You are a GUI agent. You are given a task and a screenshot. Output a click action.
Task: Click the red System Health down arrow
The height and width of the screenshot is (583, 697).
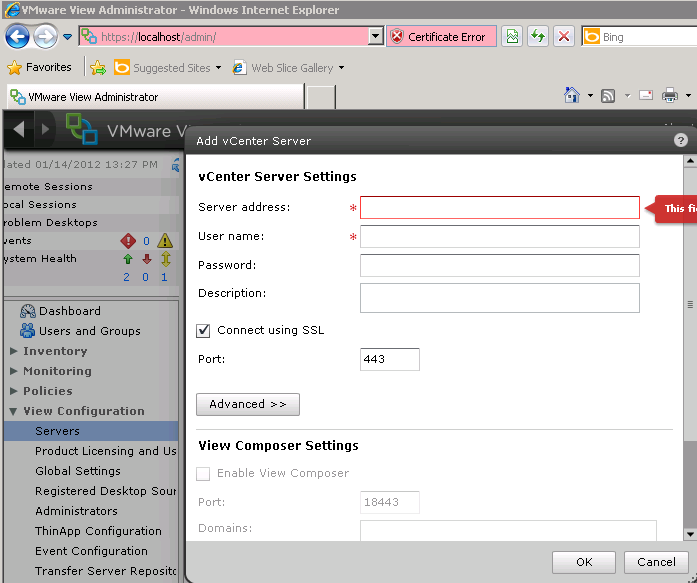[147, 259]
